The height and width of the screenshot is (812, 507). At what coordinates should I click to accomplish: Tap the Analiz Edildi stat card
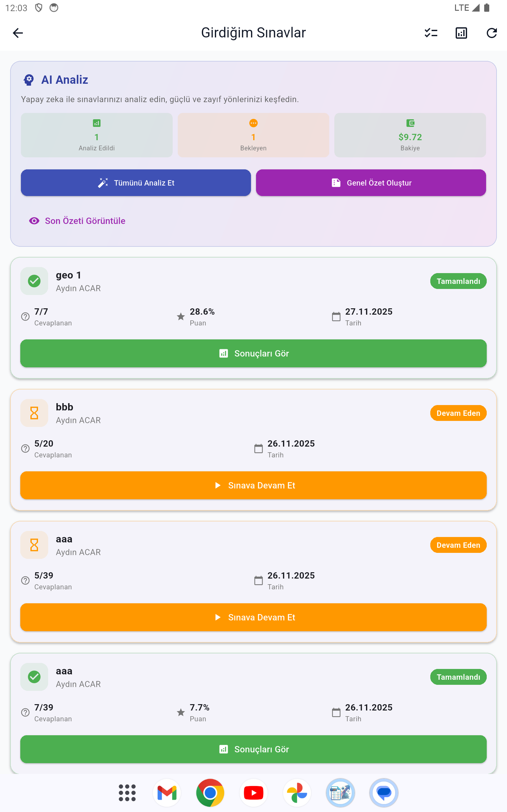click(97, 135)
